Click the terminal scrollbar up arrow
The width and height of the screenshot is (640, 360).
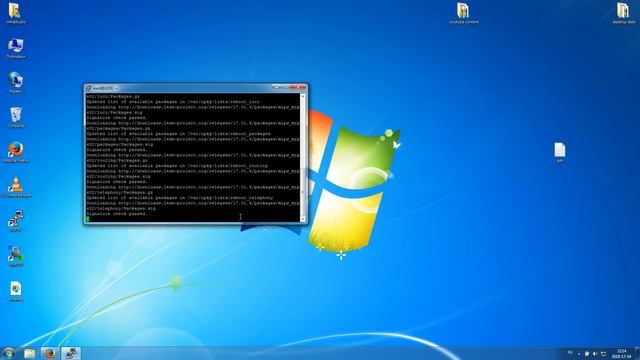pos(303,97)
